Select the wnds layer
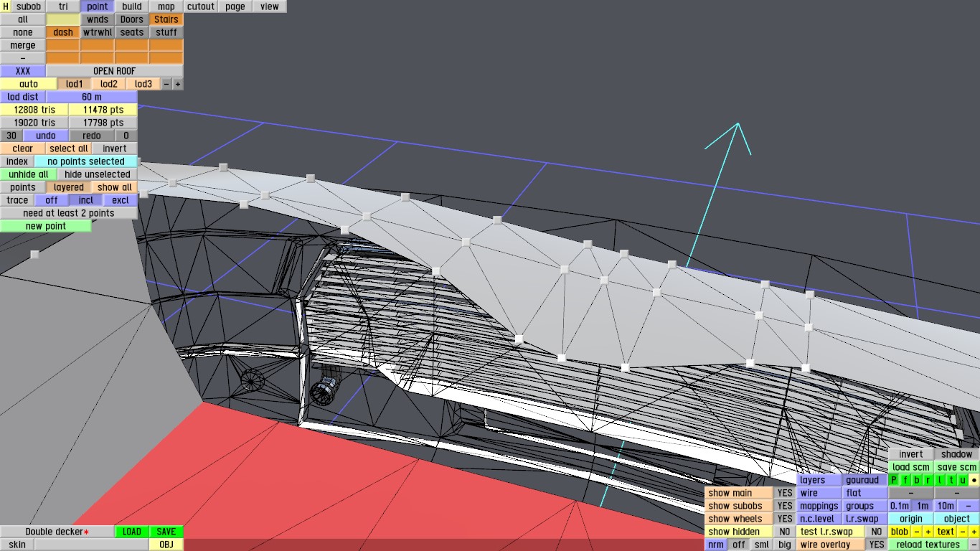Viewport: 980px width, 551px height. coord(98,19)
